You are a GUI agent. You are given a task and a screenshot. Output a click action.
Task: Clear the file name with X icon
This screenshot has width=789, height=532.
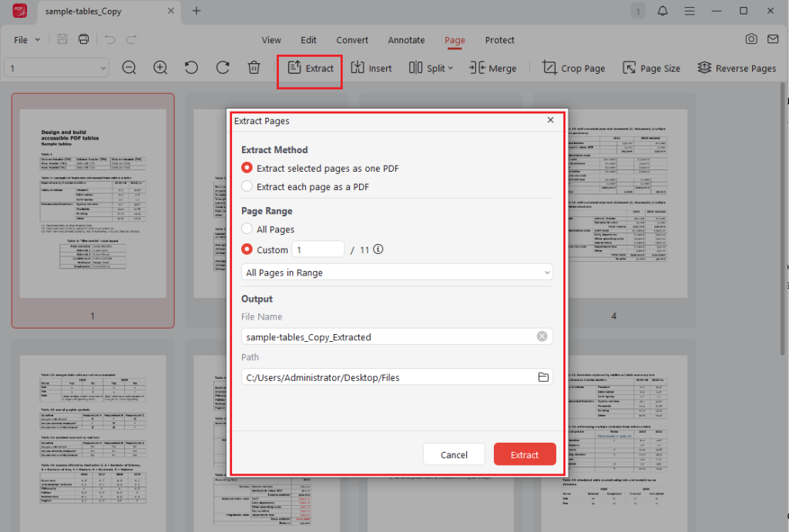tap(542, 336)
